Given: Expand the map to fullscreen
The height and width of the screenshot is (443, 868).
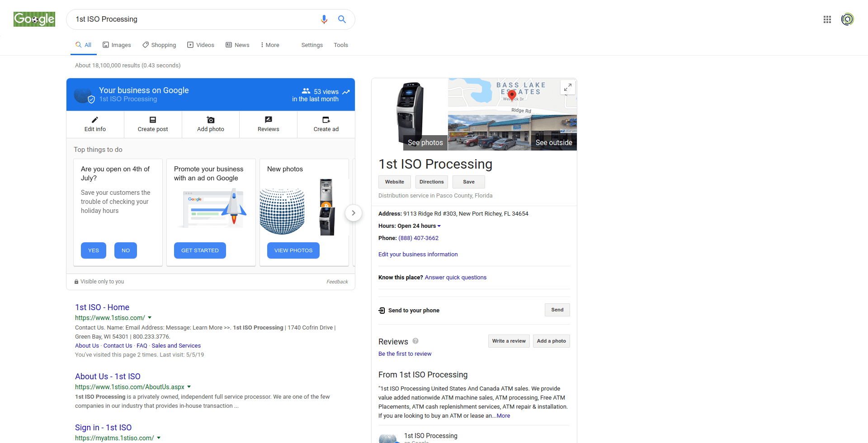Looking at the screenshot, I should (x=568, y=87).
